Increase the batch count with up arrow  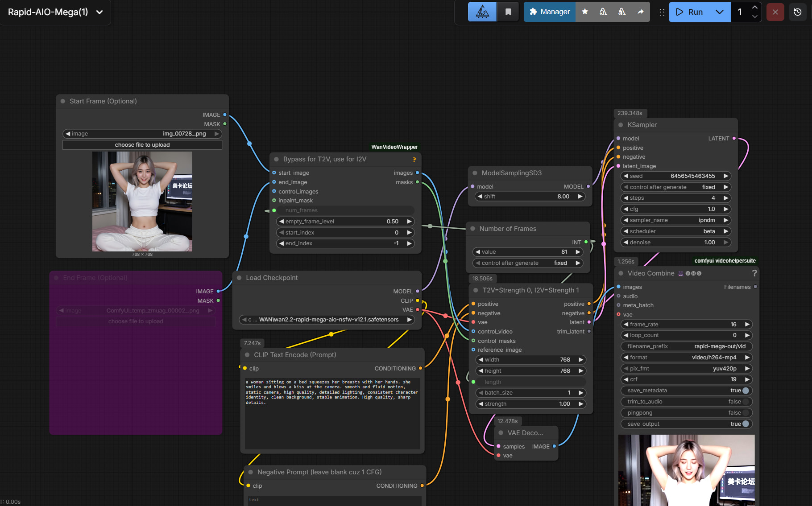(x=754, y=8)
